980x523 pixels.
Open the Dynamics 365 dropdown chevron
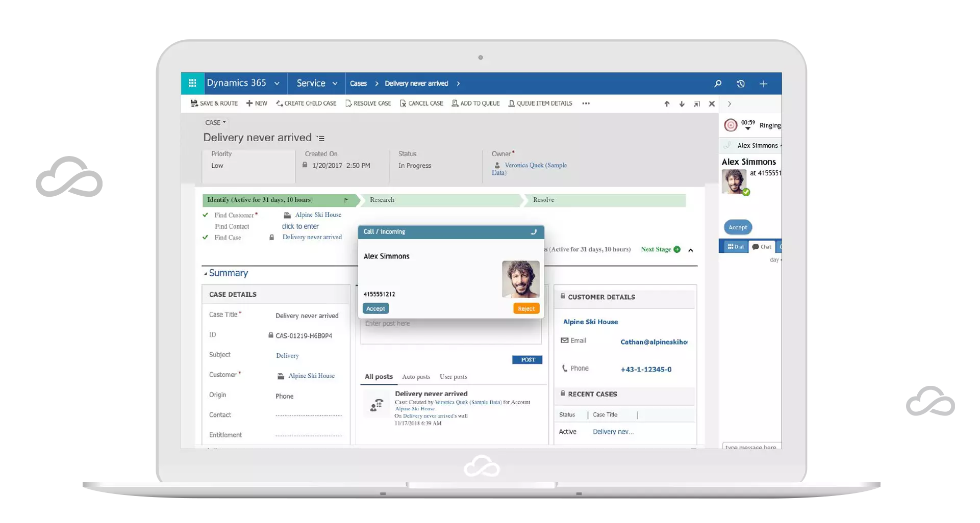277,84
